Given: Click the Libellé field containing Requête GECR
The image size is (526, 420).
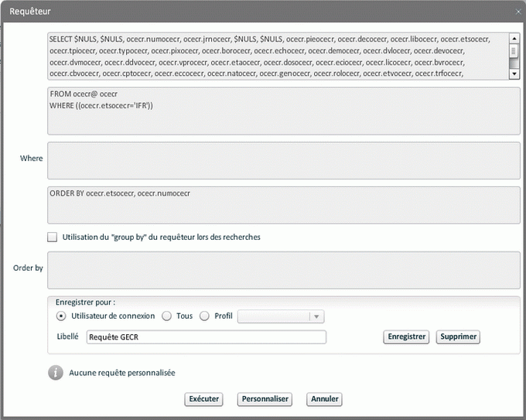Looking at the screenshot, I should pos(206,337).
